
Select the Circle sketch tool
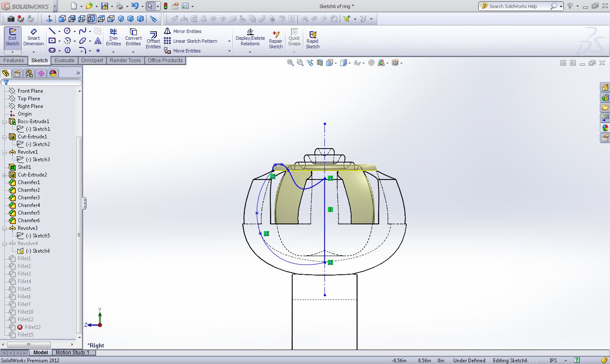(x=67, y=31)
